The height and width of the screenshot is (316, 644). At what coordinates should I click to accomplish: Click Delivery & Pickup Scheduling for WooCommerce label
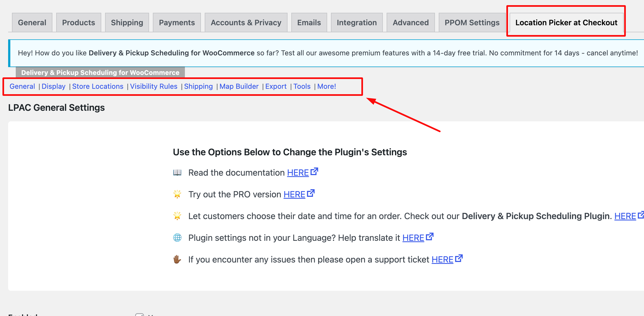pos(100,72)
